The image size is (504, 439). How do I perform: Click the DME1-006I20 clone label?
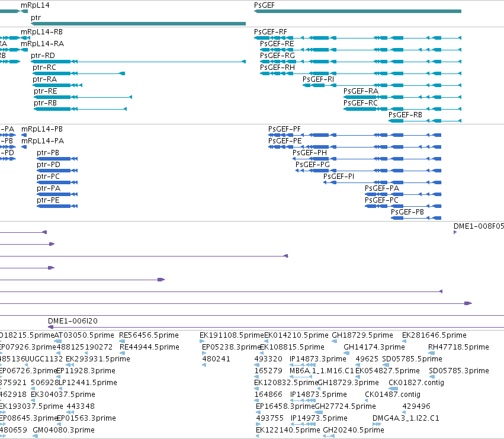pyautogui.click(x=73, y=321)
